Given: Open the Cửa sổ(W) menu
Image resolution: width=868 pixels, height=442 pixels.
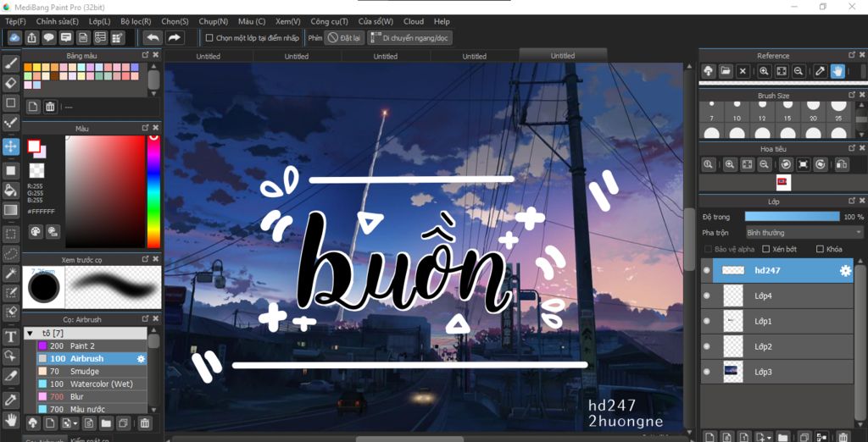Looking at the screenshot, I should pos(376,21).
